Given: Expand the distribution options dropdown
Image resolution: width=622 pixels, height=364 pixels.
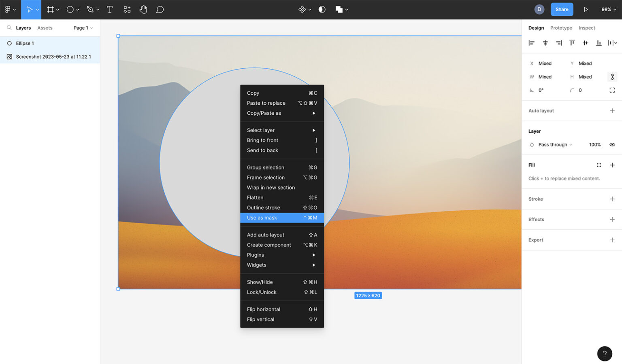Looking at the screenshot, I should [x=616, y=42].
